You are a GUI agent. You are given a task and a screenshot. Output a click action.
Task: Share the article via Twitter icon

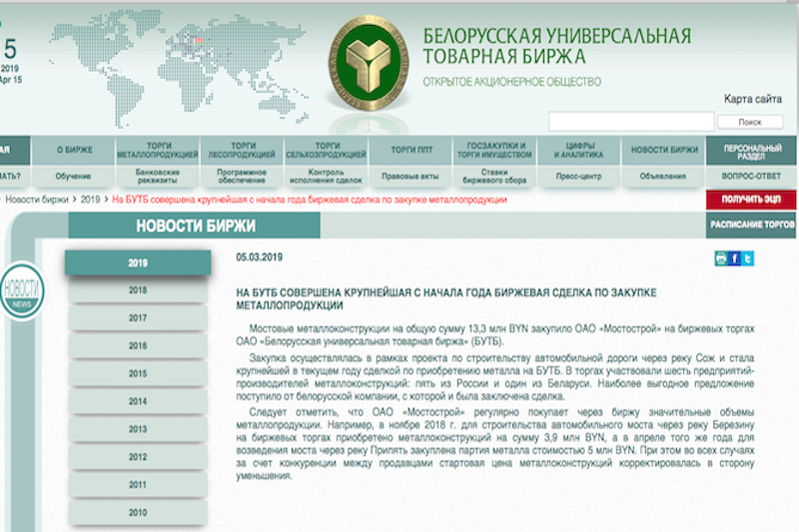click(748, 259)
